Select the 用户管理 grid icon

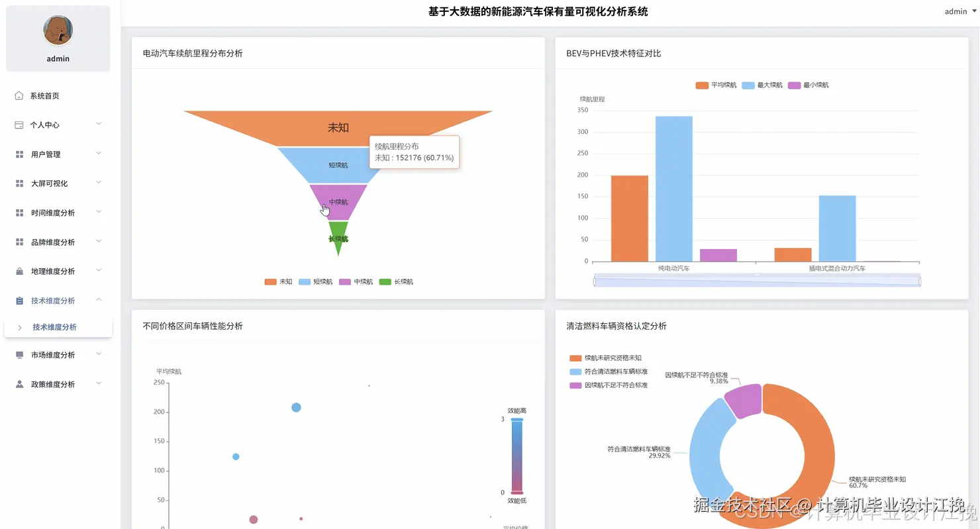tap(19, 154)
